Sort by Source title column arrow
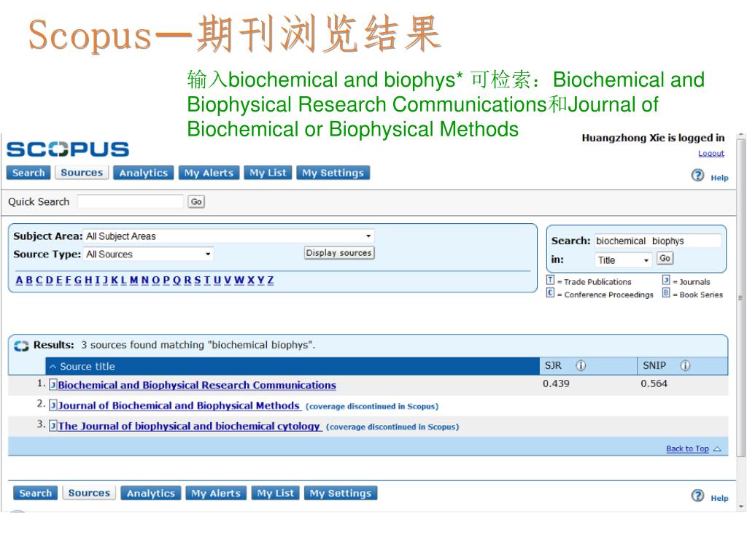 click(53, 367)
